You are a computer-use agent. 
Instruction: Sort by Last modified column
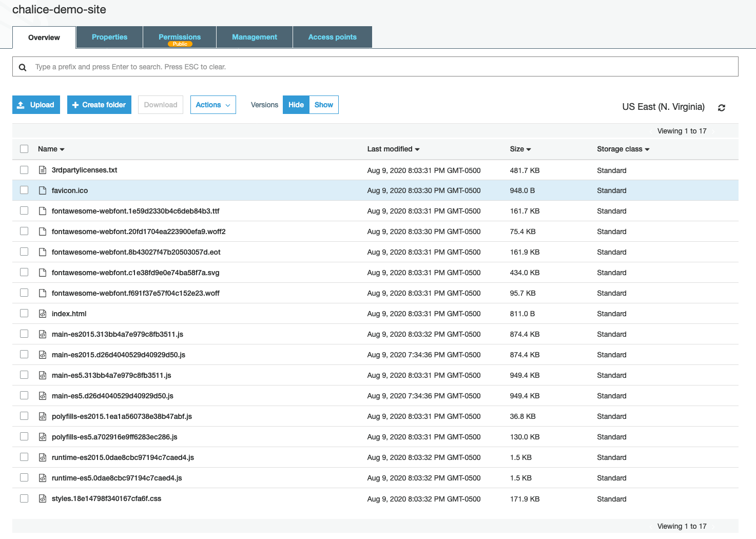[x=393, y=149]
